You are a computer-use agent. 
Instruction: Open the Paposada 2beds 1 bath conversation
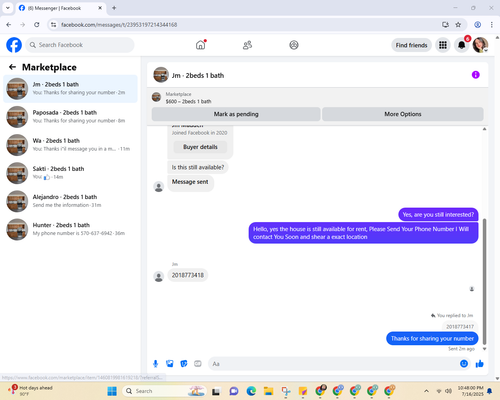tap(70, 117)
